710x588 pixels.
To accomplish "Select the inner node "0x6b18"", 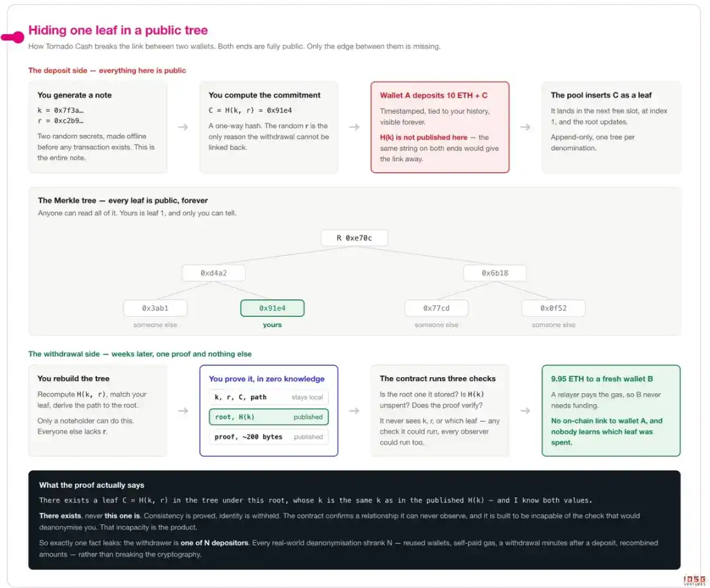I will (495, 273).
